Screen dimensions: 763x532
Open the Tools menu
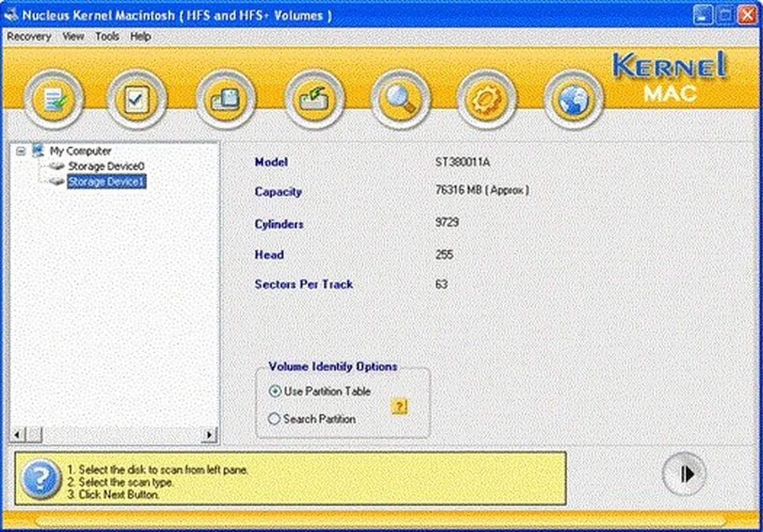[107, 36]
